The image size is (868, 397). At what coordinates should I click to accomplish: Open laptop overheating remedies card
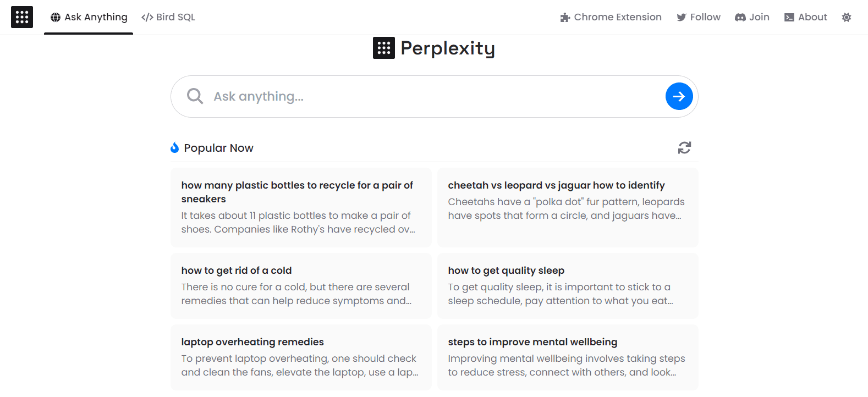coord(301,357)
